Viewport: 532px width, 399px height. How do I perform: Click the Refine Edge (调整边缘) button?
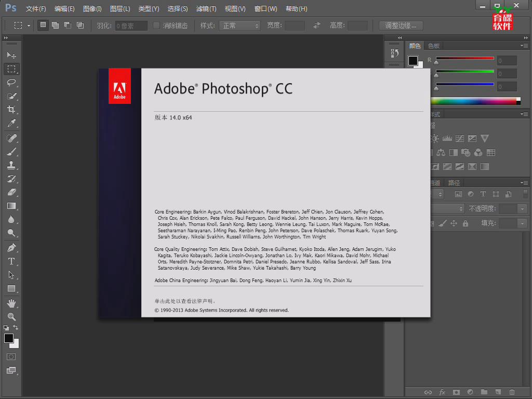click(x=401, y=25)
